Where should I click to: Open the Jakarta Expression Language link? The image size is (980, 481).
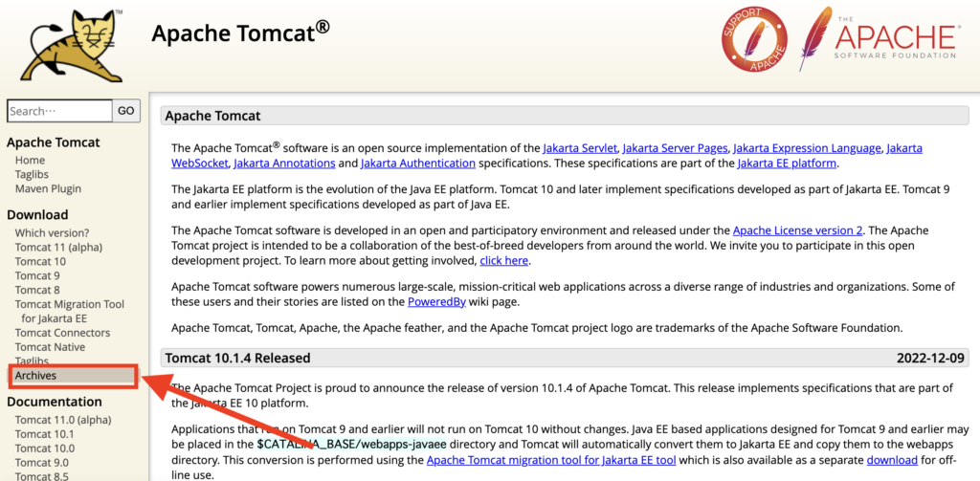(808, 148)
